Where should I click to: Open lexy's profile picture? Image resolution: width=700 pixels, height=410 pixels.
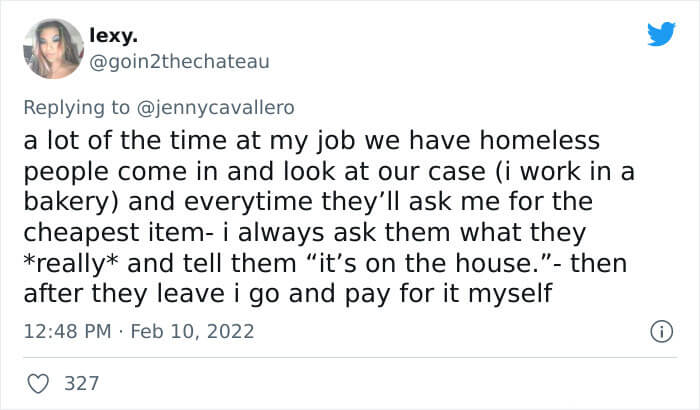click(x=54, y=49)
